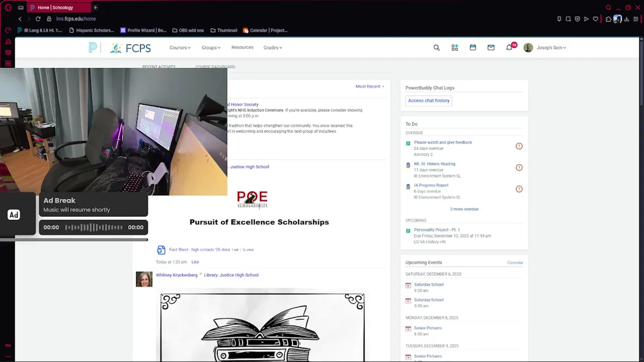Click the address bar URL lms.fcps.edu/home

(76, 19)
